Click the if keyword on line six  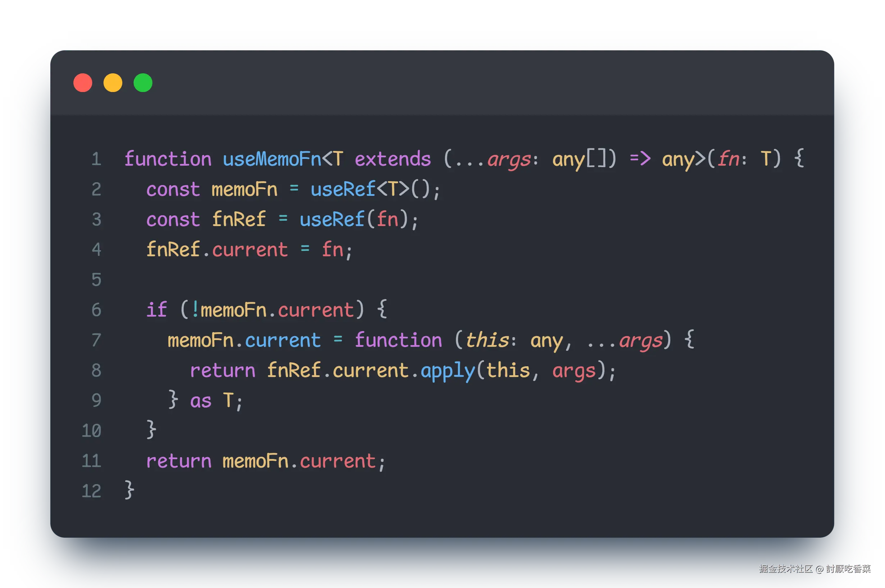click(x=156, y=310)
